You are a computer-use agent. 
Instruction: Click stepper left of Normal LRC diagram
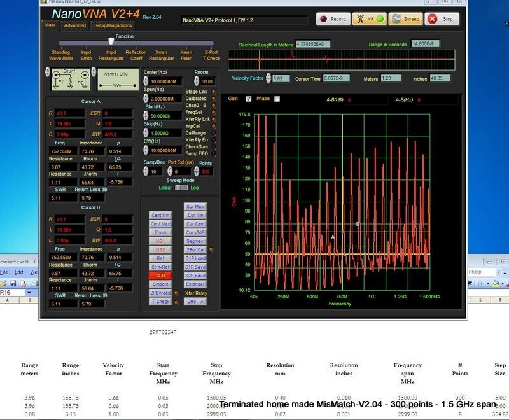[x=94, y=72]
